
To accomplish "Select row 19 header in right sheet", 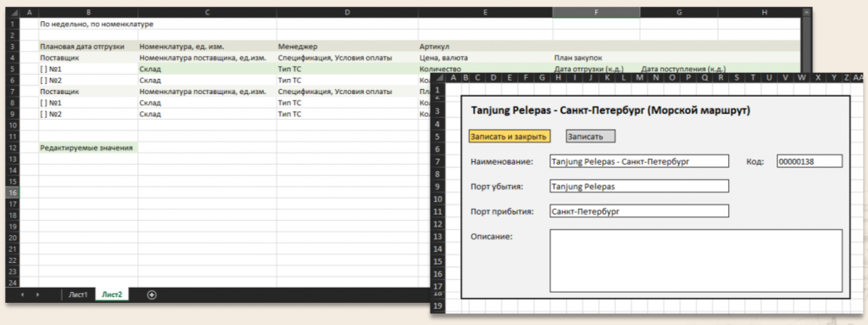I will (x=437, y=305).
